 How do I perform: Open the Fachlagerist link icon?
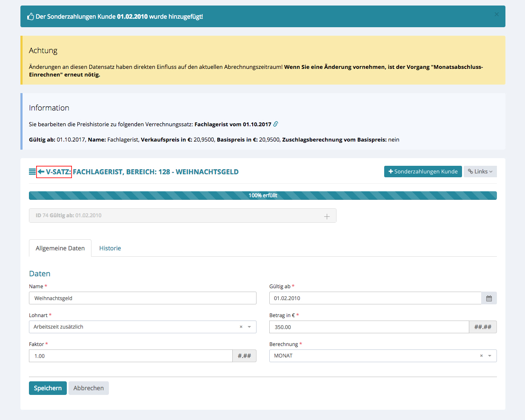tap(276, 124)
